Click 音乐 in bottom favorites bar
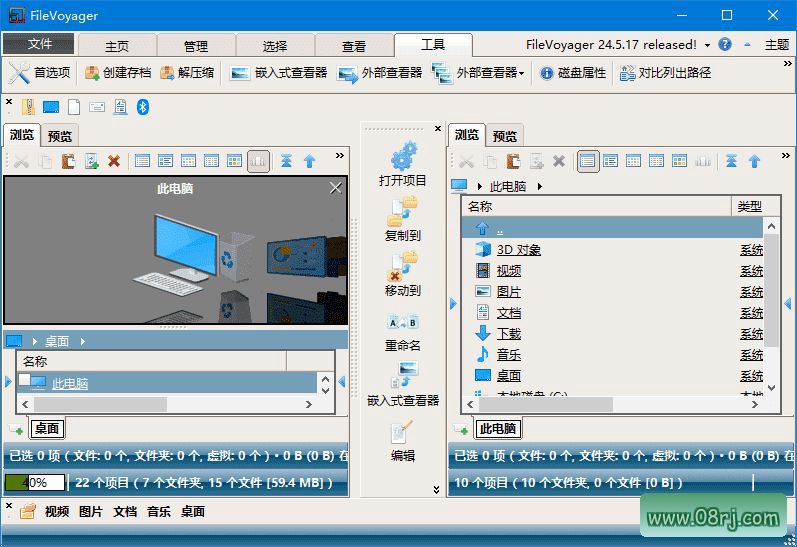Screen dimensions: 797x547 [x=159, y=511]
